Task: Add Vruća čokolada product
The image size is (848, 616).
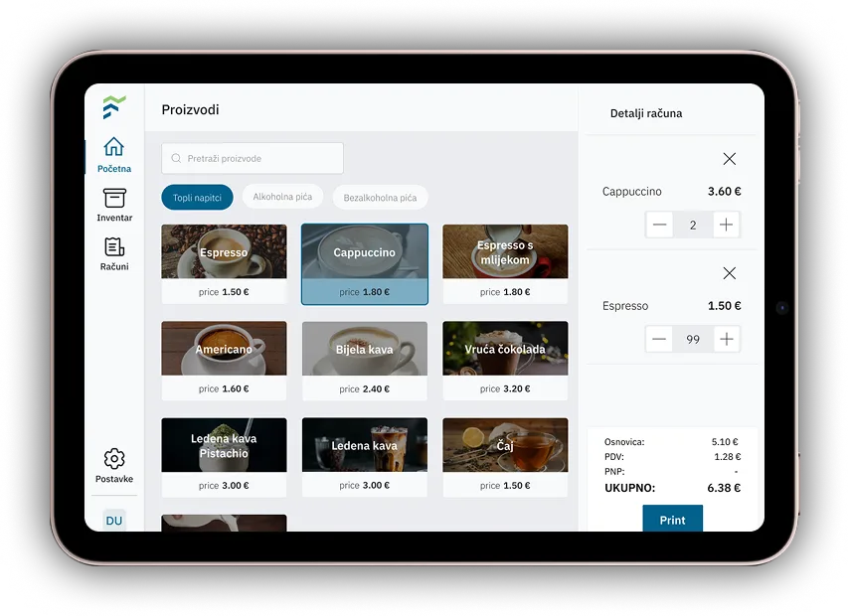Action: click(505, 361)
